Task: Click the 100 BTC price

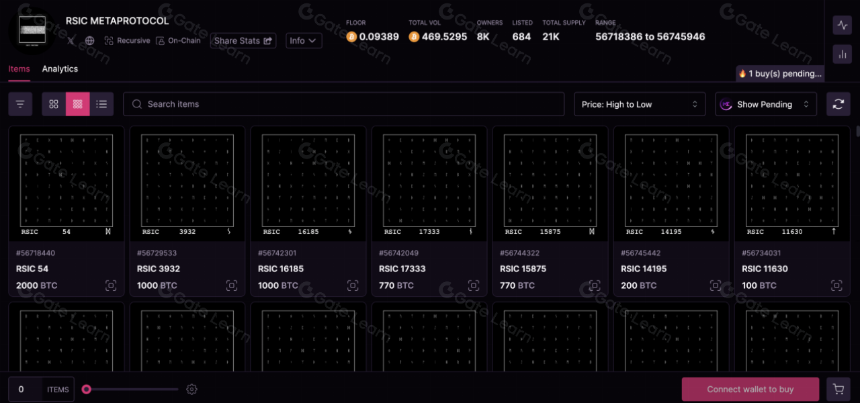Action: (x=759, y=286)
